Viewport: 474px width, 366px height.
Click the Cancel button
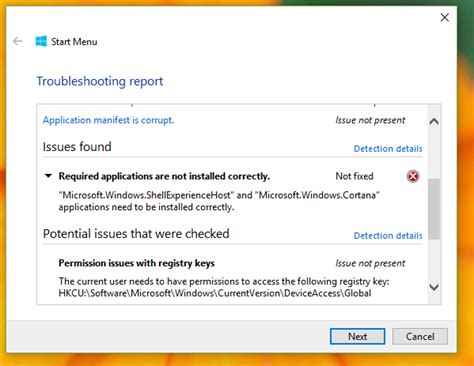click(x=420, y=336)
